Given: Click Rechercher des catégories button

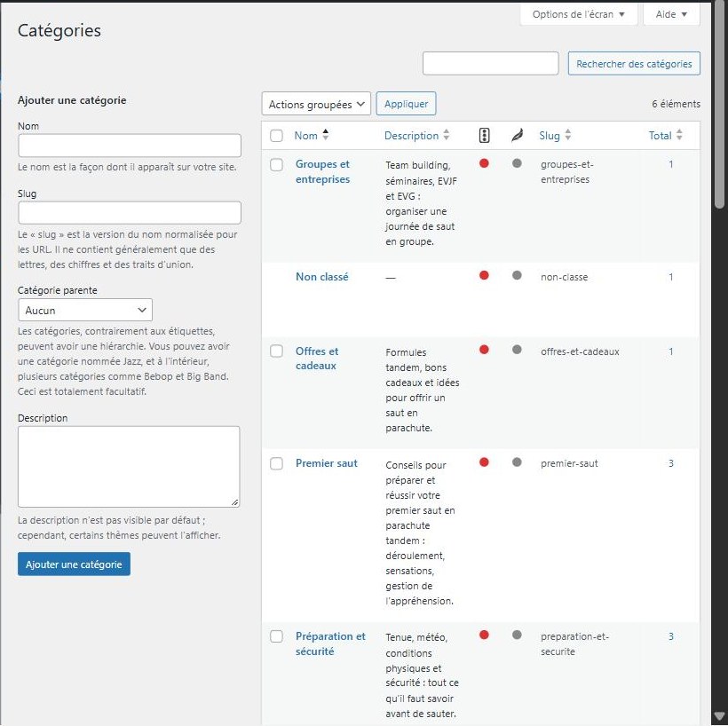Looking at the screenshot, I should (634, 64).
